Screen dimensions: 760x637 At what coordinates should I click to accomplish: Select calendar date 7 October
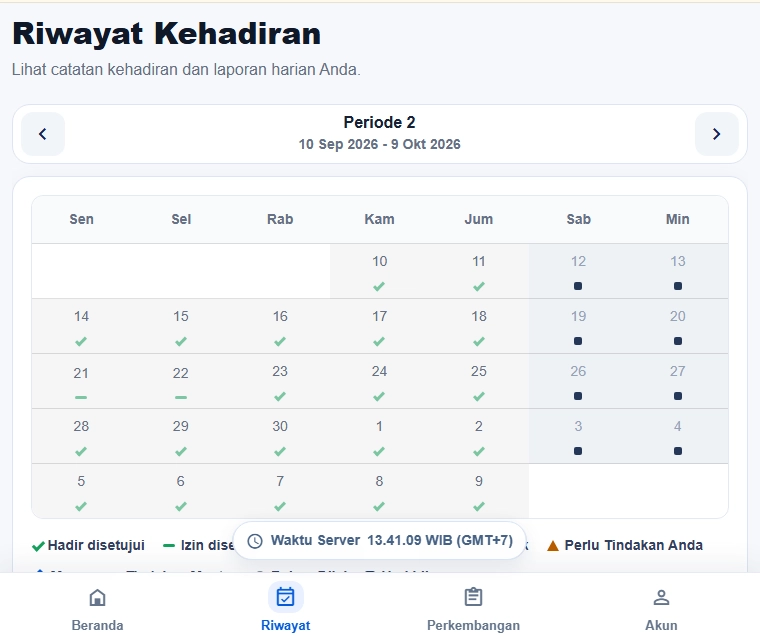(x=280, y=491)
